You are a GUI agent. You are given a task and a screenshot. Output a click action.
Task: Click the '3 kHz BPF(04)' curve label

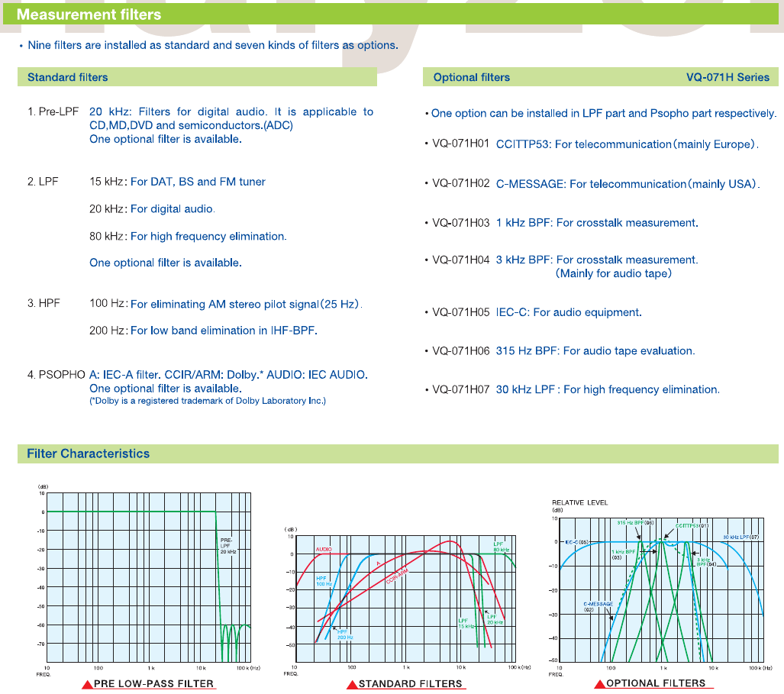[x=706, y=562]
